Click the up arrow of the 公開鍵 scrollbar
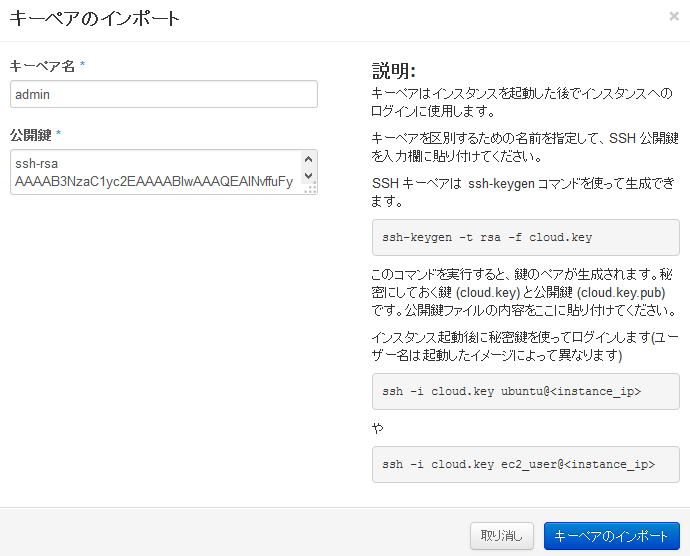This screenshot has width=690, height=556. coord(308,159)
